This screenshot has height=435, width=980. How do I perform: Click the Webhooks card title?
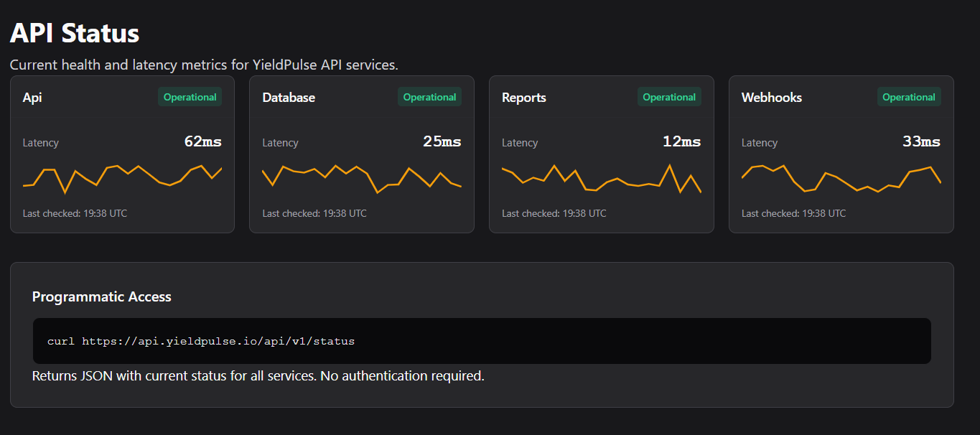[x=772, y=98]
